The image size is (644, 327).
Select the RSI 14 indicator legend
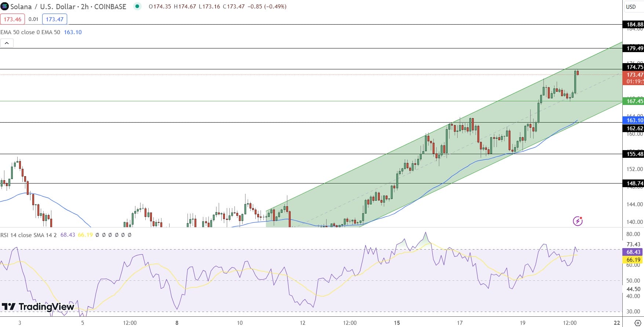click(28, 235)
